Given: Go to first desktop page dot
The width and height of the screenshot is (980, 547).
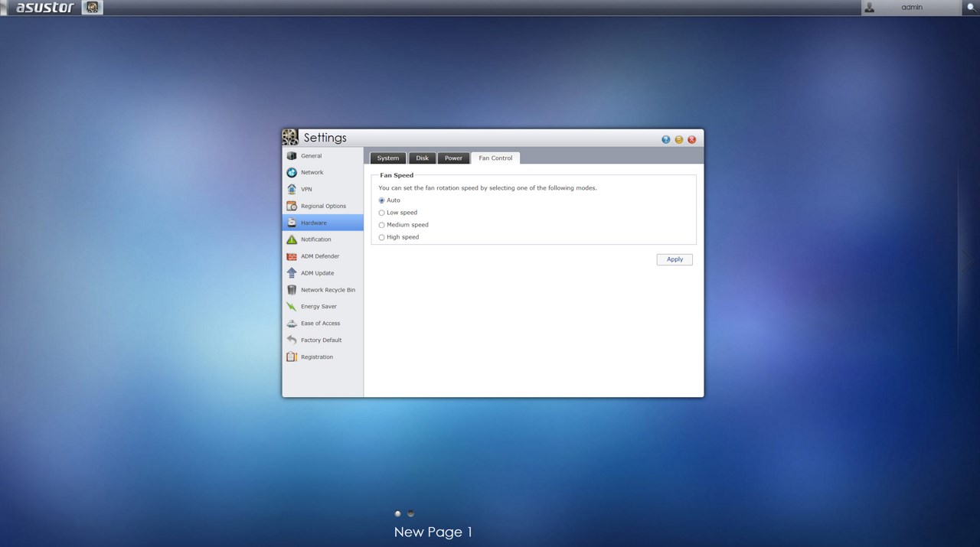Looking at the screenshot, I should pos(397,513).
